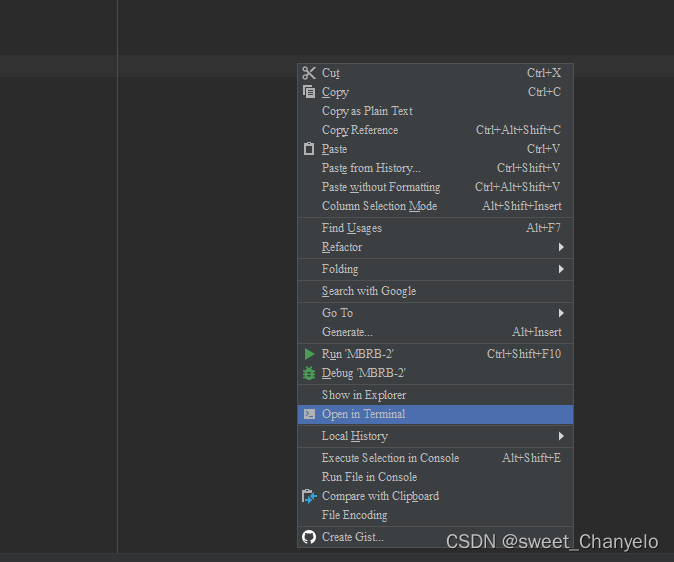Screen dimensions: 674x562
Task: Click the green Debug bug icon
Action: coord(309,373)
